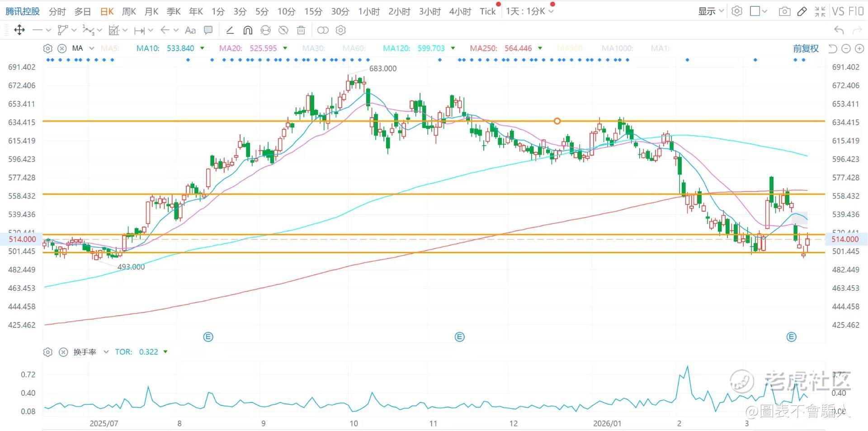Toggle the faded MA500 line
The image size is (868, 431).
[x=571, y=48]
